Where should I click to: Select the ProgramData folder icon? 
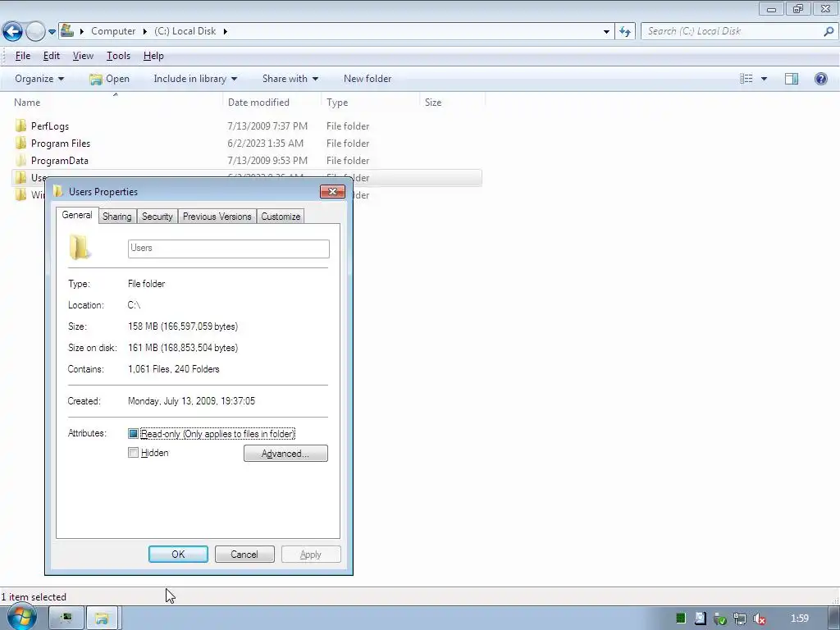pyautogui.click(x=21, y=160)
